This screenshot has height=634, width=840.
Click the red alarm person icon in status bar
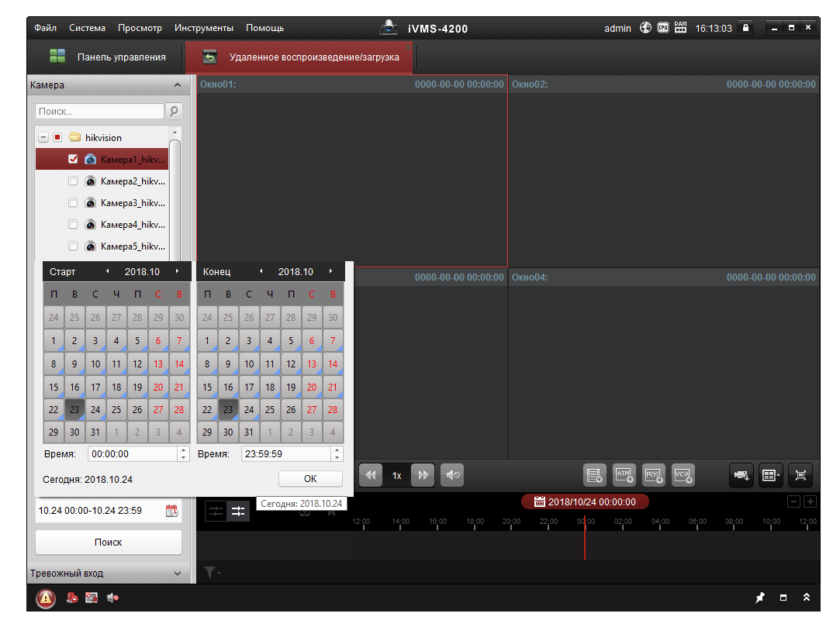point(72,598)
